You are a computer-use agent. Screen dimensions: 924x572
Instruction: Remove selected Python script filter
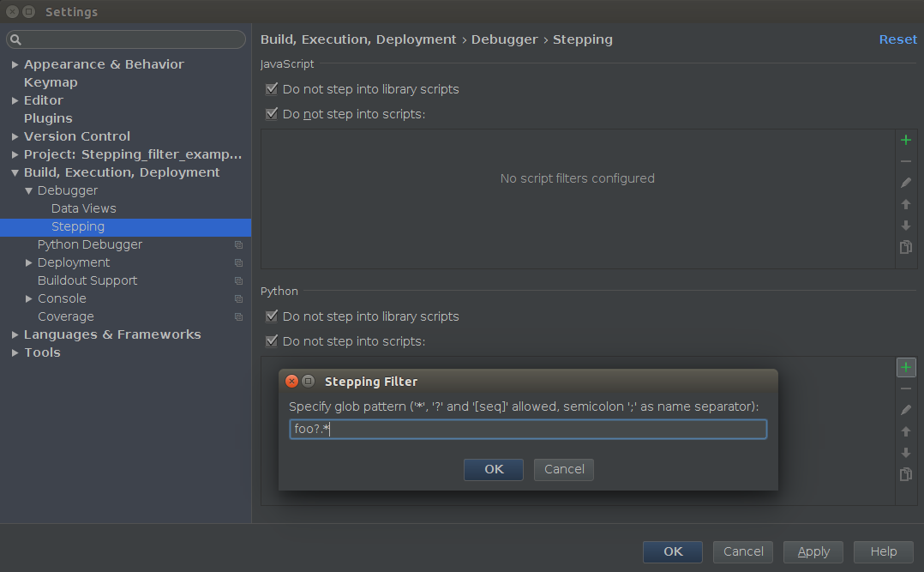[x=906, y=388]
